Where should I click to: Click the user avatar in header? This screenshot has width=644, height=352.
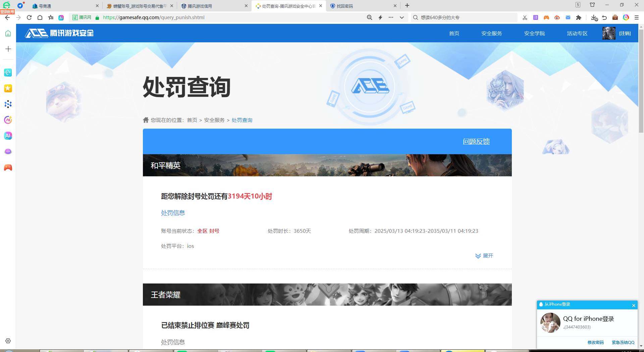[x=609, y=33]
